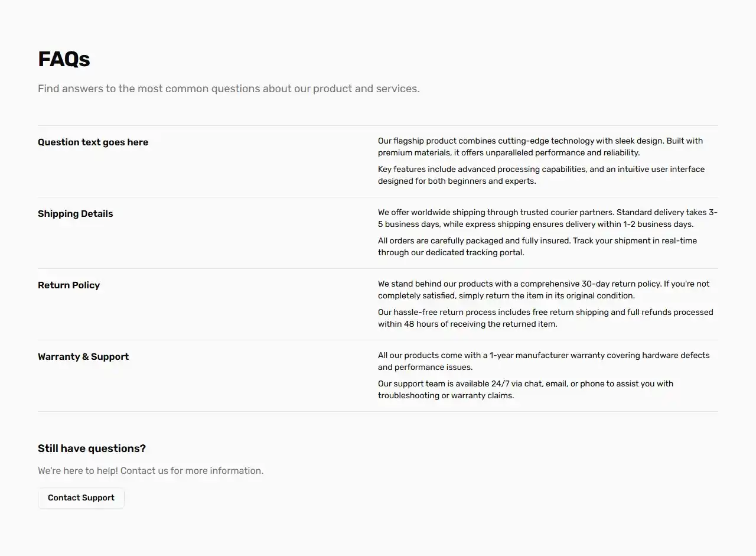Click the key features paragraph
756x556 pixels.
[540, 175]
